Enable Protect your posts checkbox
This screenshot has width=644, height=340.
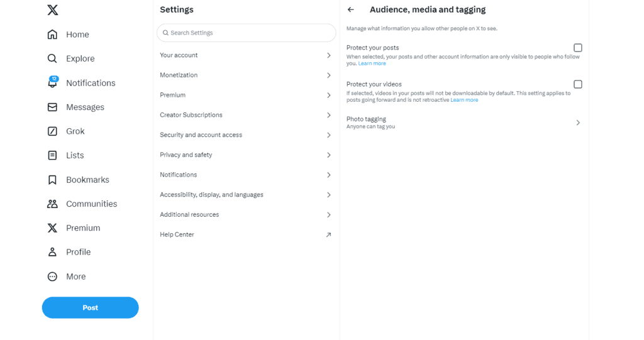tap(577, 48)
